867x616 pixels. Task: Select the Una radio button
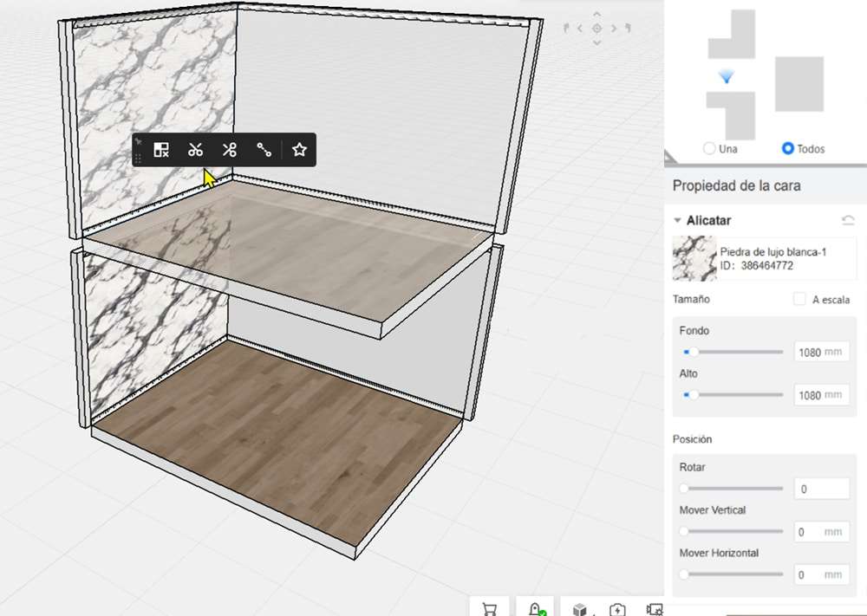[709, 148]
